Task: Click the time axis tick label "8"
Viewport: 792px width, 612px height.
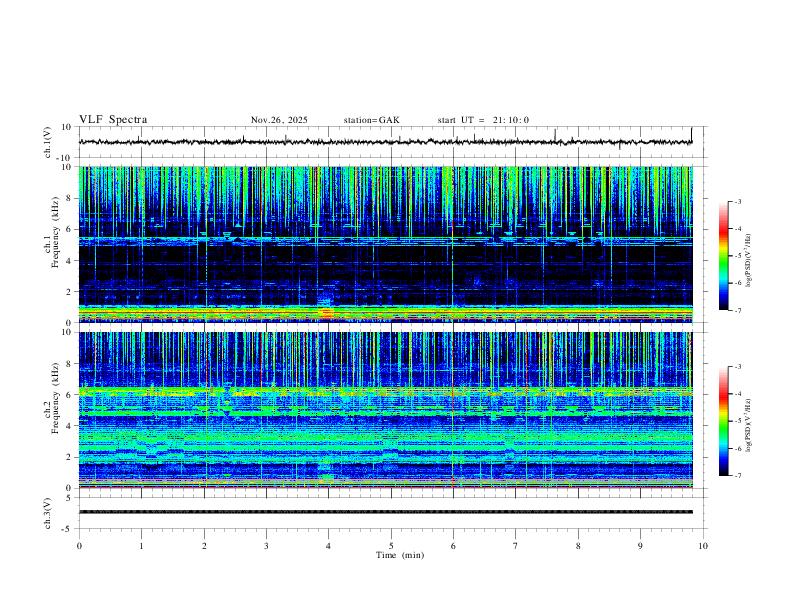Action: point(578,546)
